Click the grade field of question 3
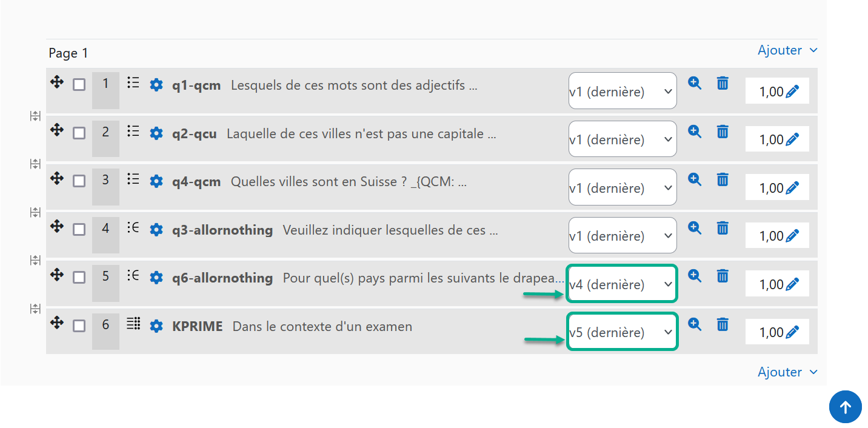The image size is (868, 428). (771, 188)
